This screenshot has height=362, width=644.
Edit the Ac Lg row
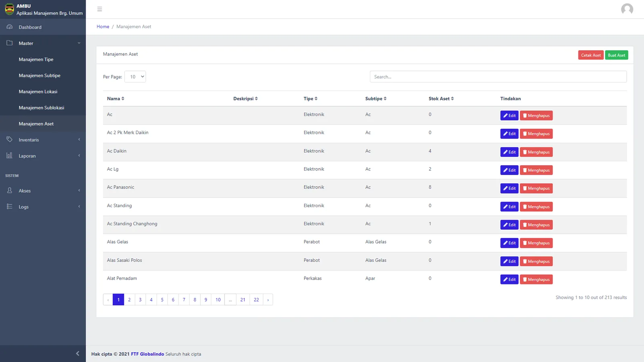(x=509, y=170)
